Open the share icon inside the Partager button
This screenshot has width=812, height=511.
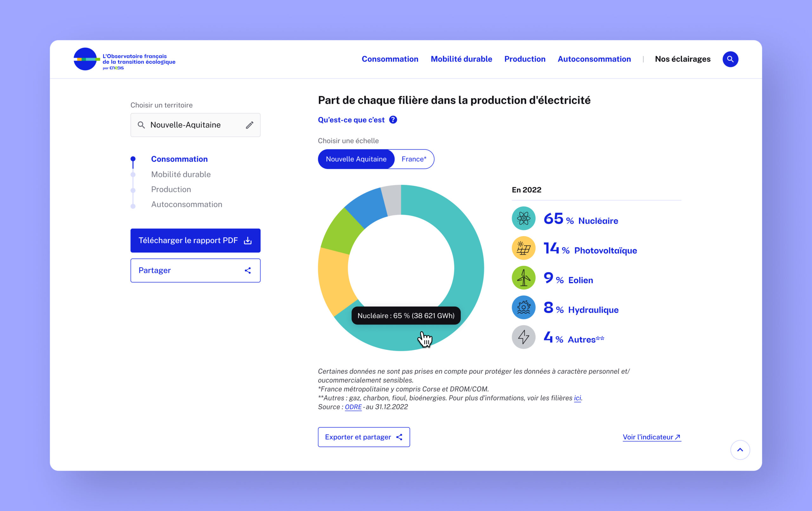248,270
